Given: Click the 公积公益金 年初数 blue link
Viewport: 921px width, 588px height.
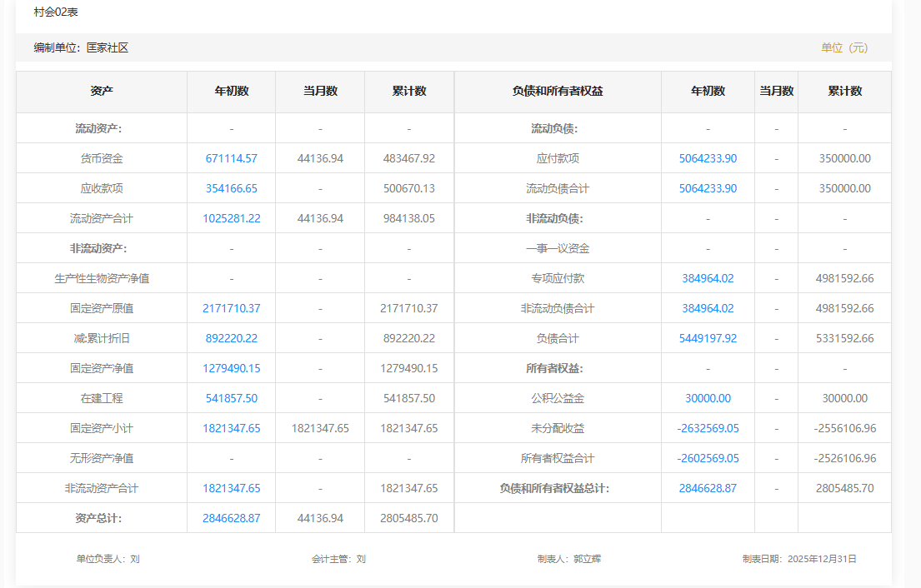Looking at the screenshot, I should tap(708, 398).
